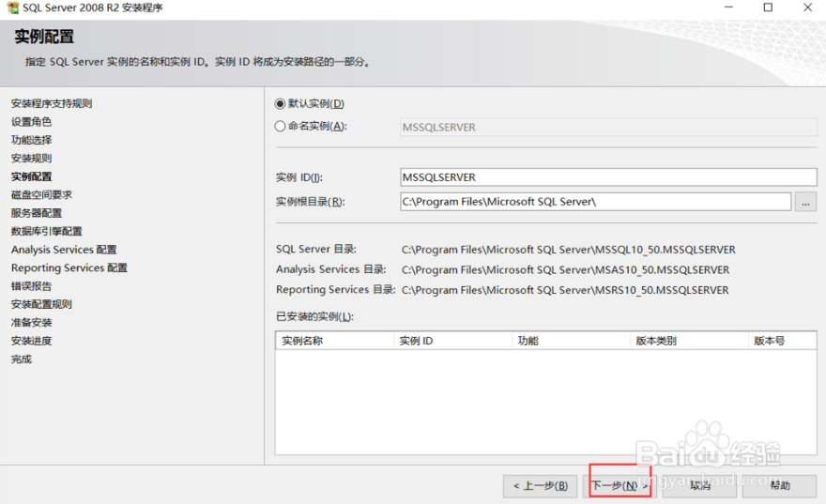Viewport: 826px width, 504px height.
Task: Click the SQL Server installer title icon
Action: (12, 8)
